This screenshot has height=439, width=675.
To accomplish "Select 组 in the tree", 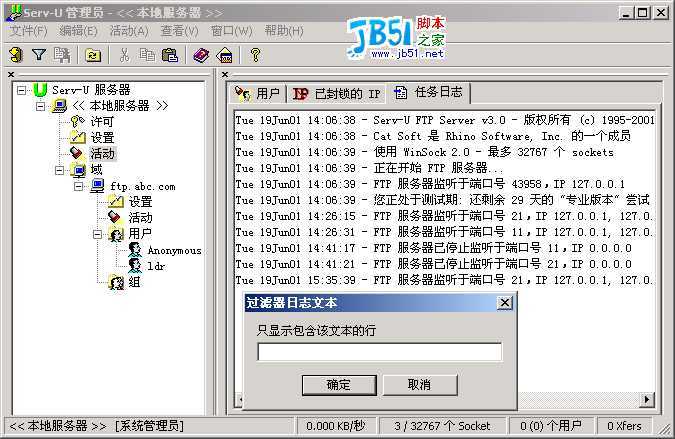I will (134, 282).
